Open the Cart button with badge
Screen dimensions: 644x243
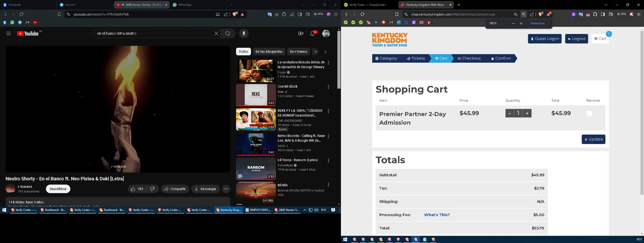600,39
